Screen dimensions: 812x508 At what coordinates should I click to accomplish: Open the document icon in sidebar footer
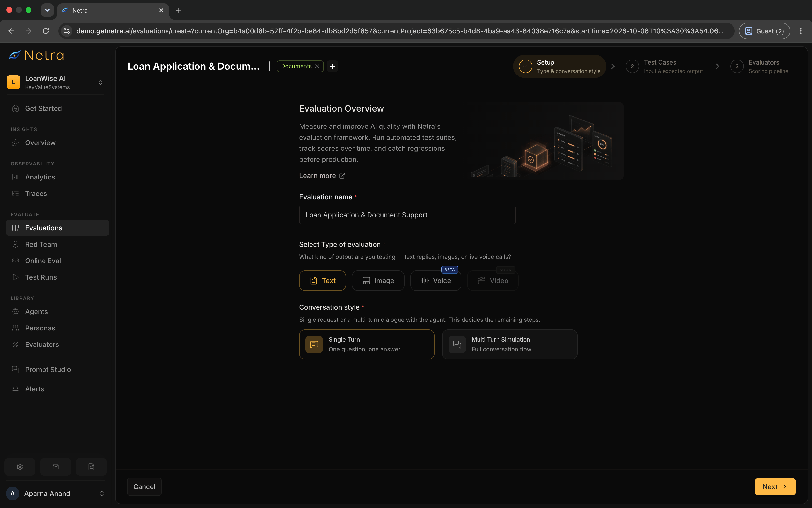[91, 467]
